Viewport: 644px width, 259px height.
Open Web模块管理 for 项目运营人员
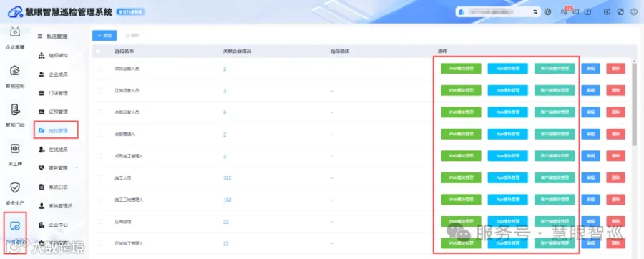tap(461, 69)
